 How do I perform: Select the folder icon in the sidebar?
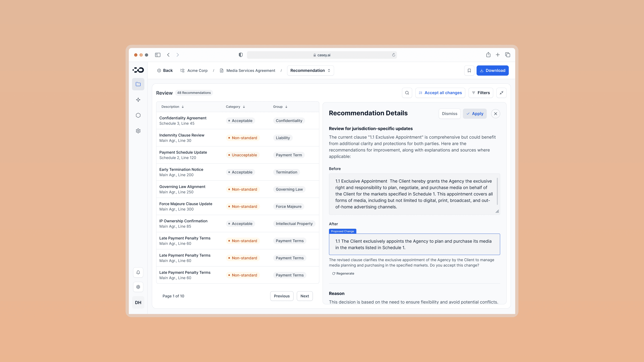pyautogui.click(x=138, y=84)
